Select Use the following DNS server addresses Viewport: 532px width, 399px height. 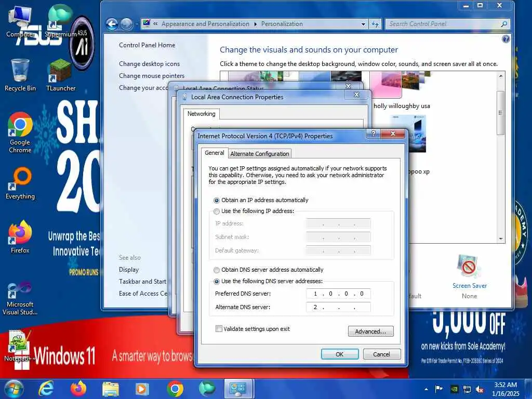pyautogui.click(x=217, y=282)
